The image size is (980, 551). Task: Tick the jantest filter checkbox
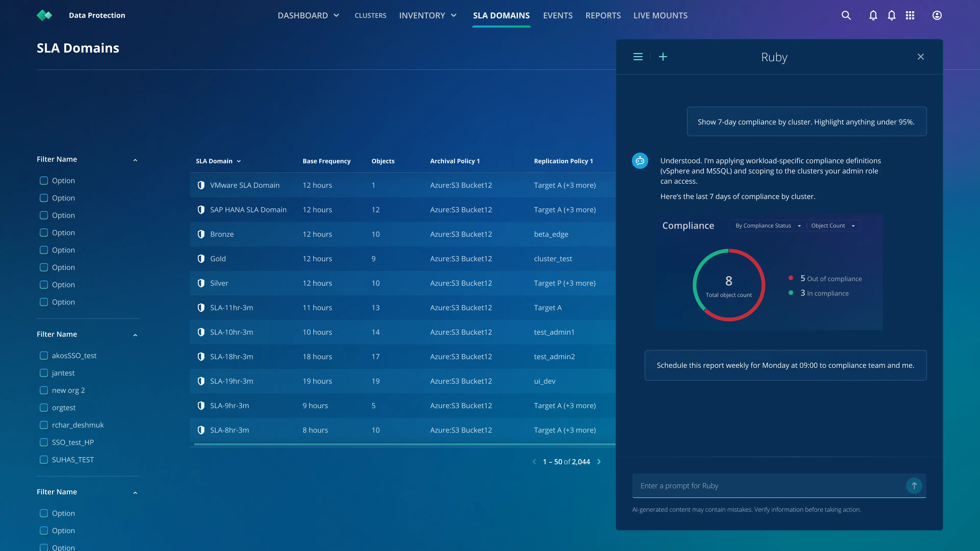(44, 373)
